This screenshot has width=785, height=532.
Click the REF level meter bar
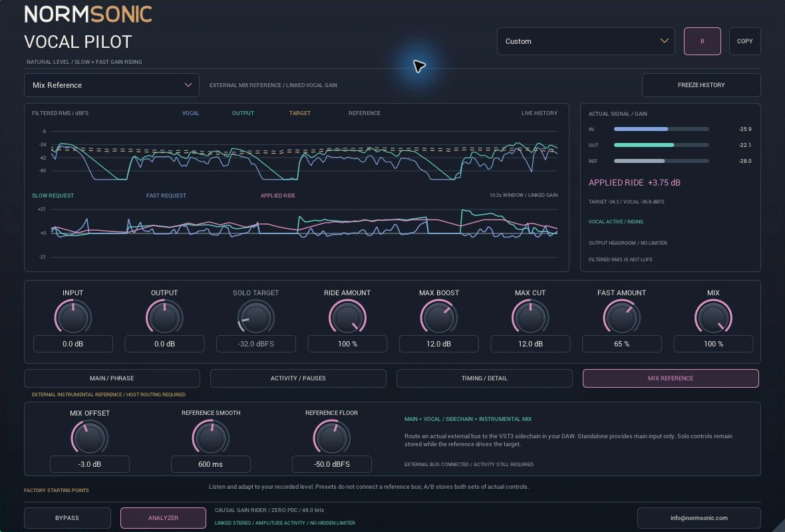(661, 161)
